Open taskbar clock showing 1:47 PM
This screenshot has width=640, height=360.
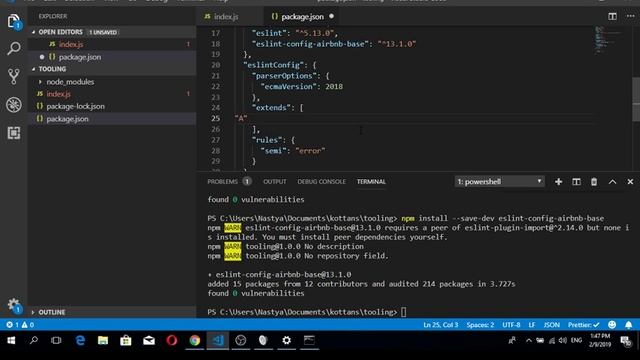(600, 340)
